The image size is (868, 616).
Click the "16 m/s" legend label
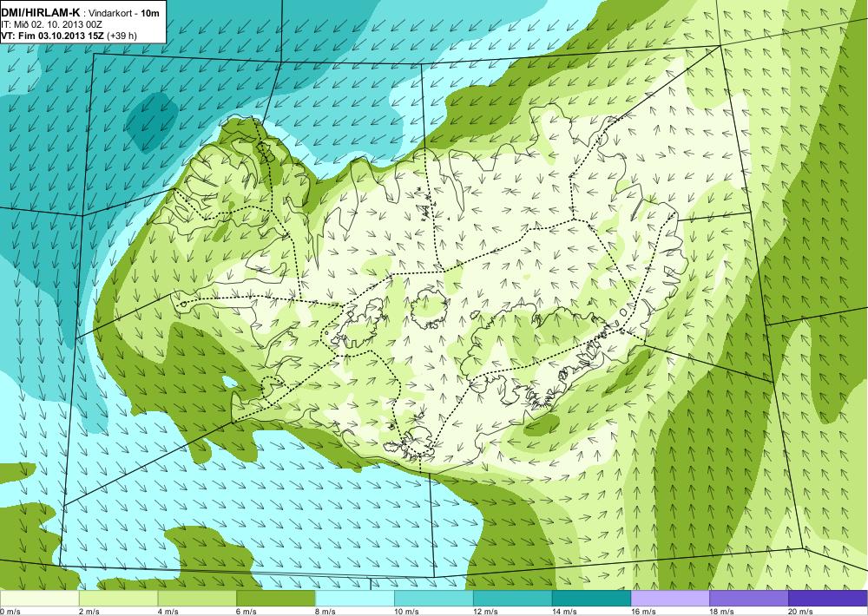coord(643,612)
